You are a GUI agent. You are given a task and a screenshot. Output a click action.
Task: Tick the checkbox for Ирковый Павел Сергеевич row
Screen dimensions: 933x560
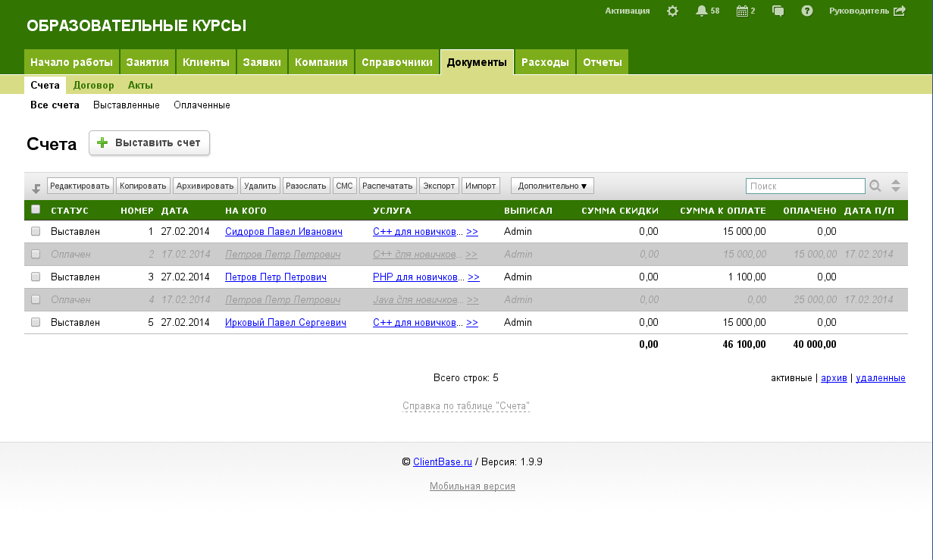tap(36, 322)
